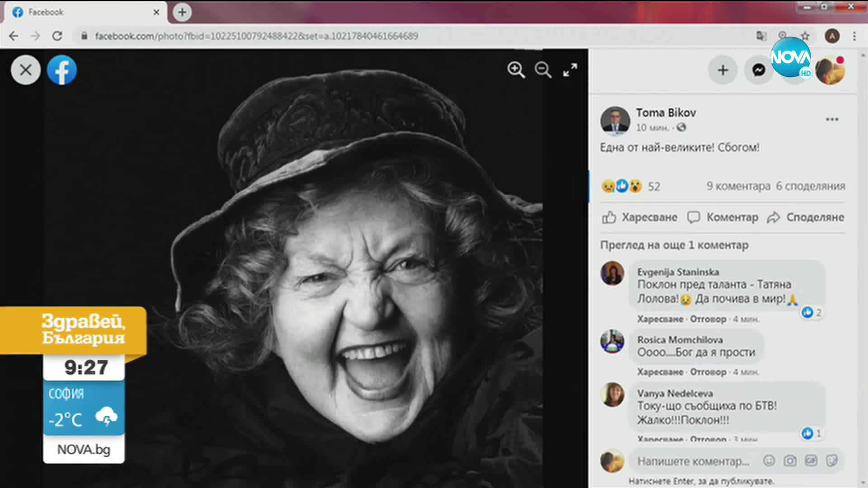The height and width of the screenshot is (488, 868).
Task: View likes on Evgenija Staninska's comment
Action: (811, 312)
